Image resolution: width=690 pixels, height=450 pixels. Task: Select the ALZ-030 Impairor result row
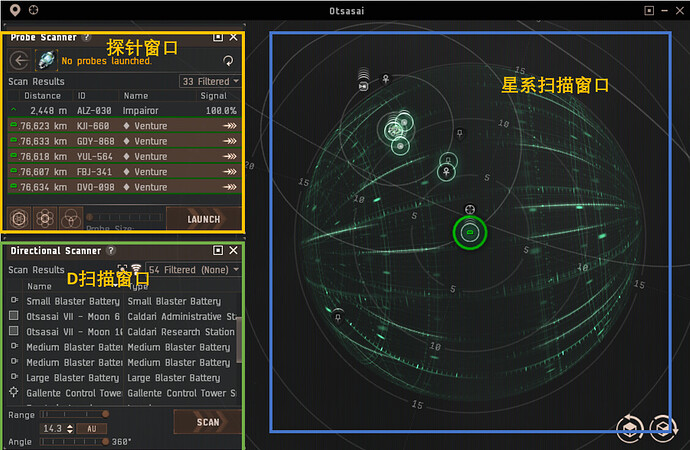125,110
